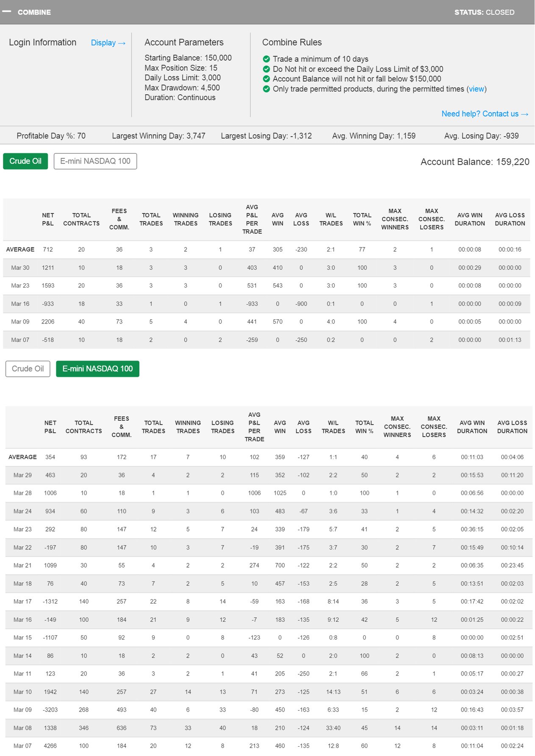Viewport: 535px width, 756px height.
Task: Select the lower outlined Crude Oil tab
Action: [x=28, y=369]
